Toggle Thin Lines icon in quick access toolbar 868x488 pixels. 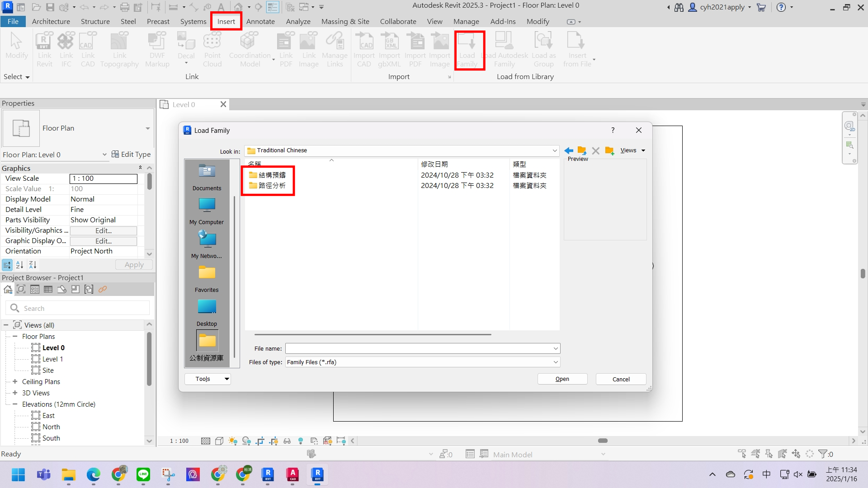[x=273, y=7]
